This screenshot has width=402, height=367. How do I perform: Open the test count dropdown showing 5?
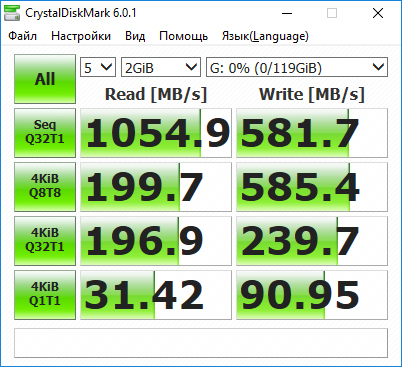coord(98,67)
